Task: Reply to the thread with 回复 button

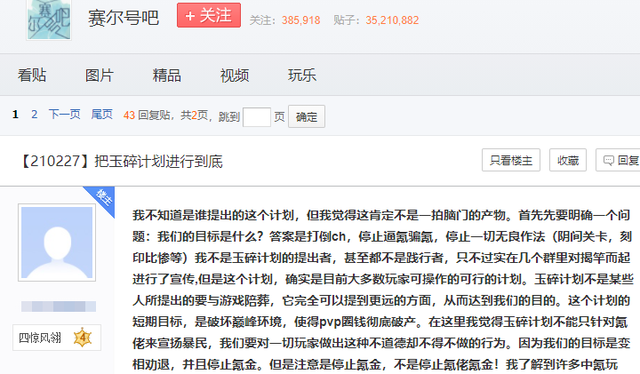Action: (618, 160)
